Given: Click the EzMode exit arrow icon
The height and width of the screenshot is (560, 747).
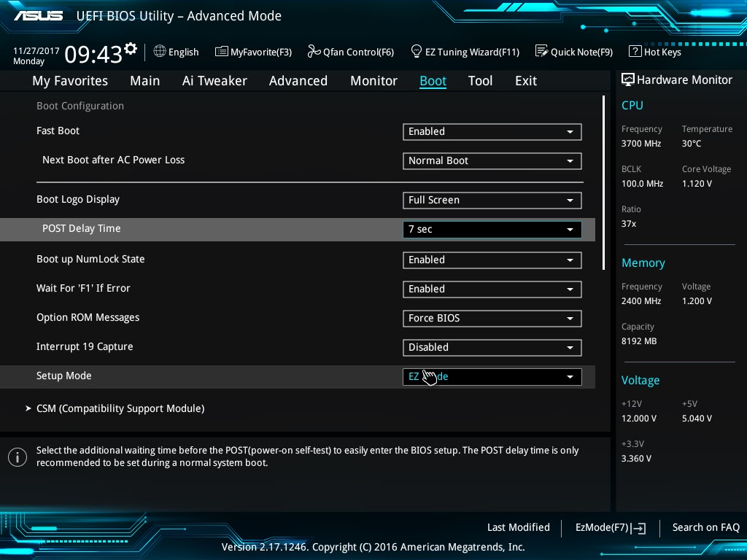Looking at the screenshot, I should 638,528.
